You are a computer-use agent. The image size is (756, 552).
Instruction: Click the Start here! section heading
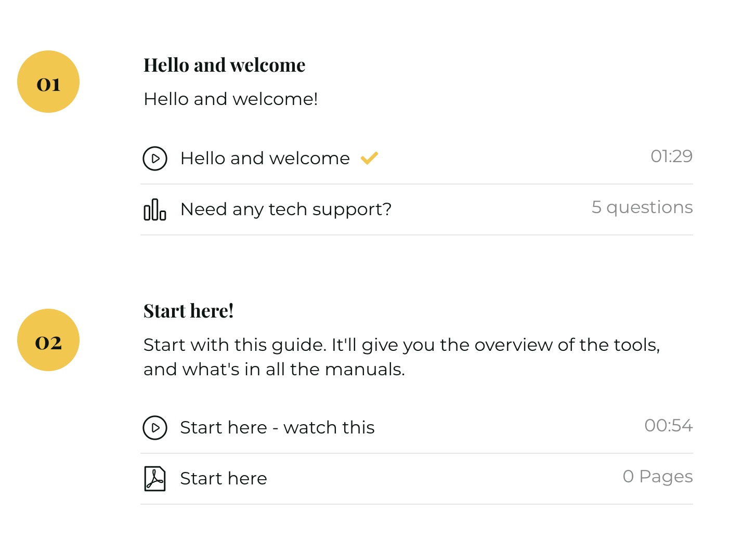click(188, 311)
